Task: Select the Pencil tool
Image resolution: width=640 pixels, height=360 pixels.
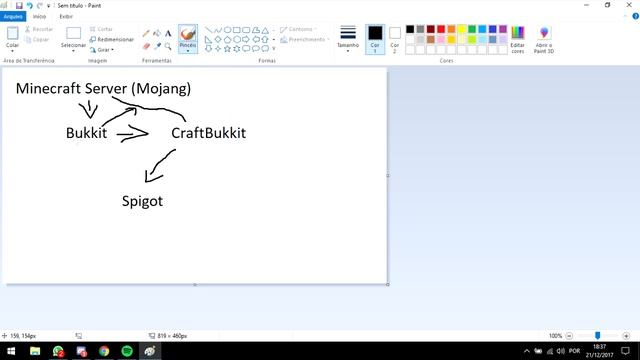Action: 146,33
